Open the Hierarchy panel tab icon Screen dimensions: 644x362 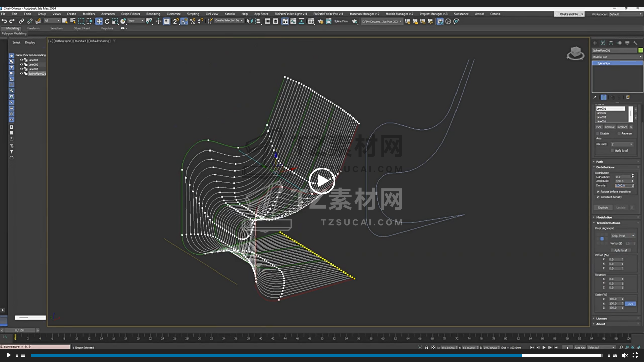tap(611, 43)
